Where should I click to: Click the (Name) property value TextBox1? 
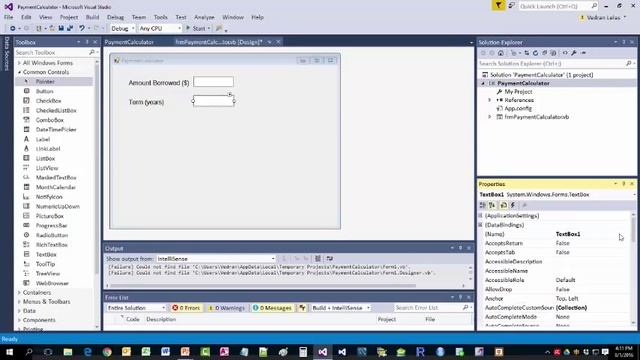pyautogui.click(x=568, y=234)
